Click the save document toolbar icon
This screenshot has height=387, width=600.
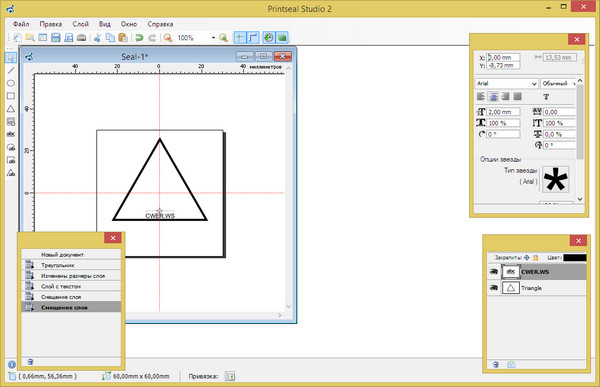click(x=56, y=38)
